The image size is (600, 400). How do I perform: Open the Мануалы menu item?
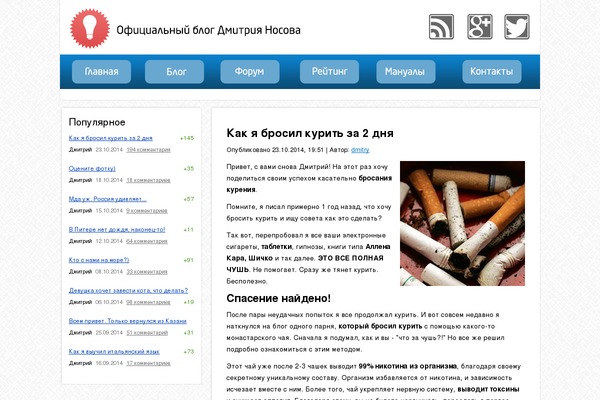pos(406,72)
